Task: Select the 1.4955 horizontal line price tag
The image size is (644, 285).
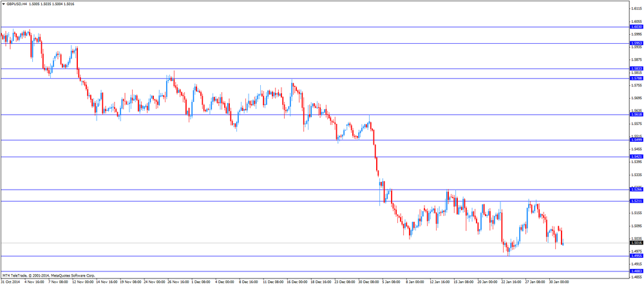Action: click(636, 256)
